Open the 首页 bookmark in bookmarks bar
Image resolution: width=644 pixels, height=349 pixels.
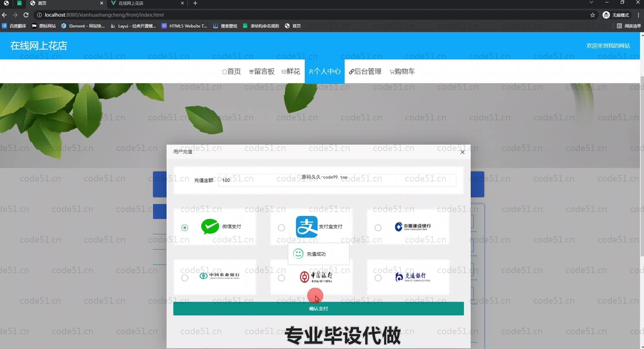click(x=293, y=26)
